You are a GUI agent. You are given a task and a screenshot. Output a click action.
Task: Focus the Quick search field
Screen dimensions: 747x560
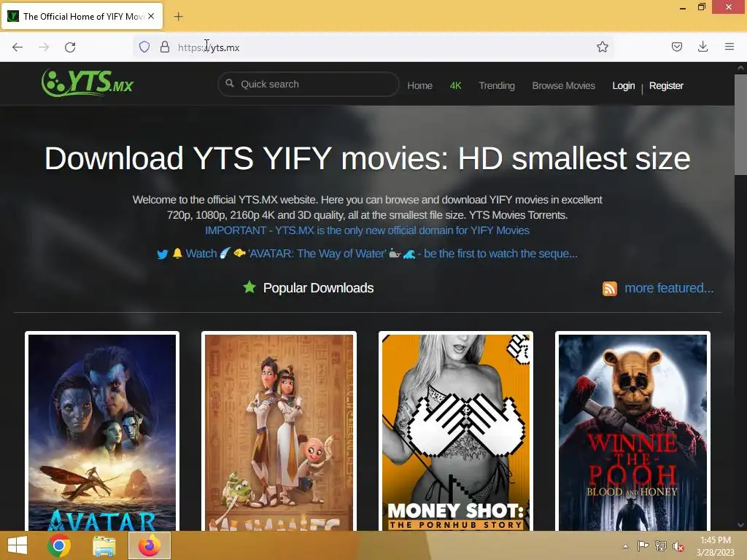click(309, 85)
